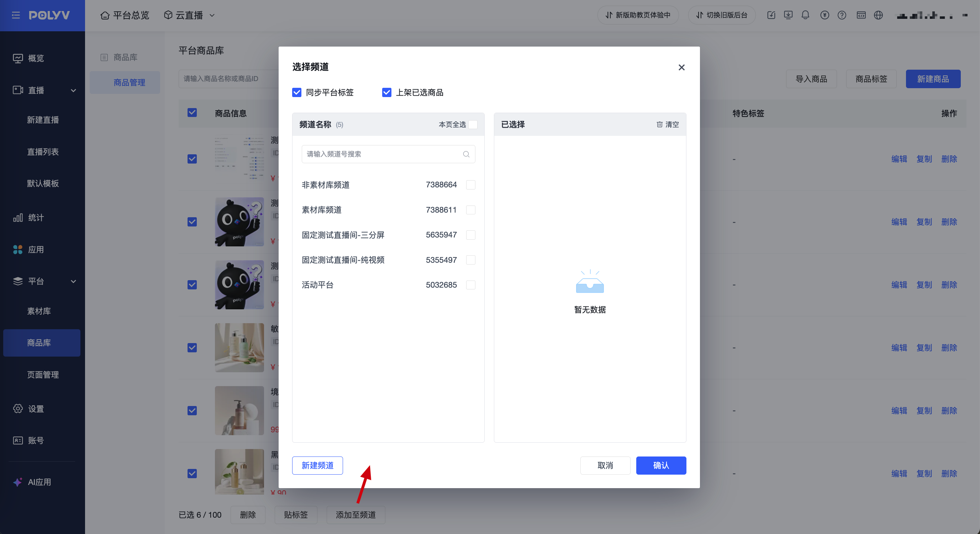
Task: Click the 商品标签 button
Action: [871, 79]
